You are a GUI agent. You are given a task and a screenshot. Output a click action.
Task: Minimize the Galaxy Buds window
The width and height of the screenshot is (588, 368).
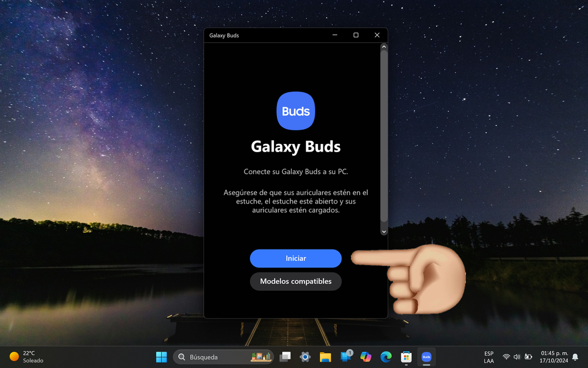pyautogui.click(x=335, y=35)
